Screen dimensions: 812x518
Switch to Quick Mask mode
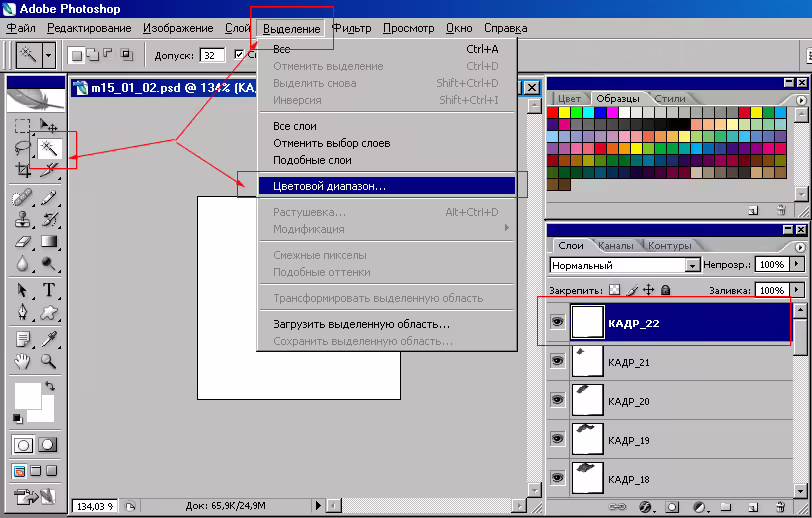48,445
